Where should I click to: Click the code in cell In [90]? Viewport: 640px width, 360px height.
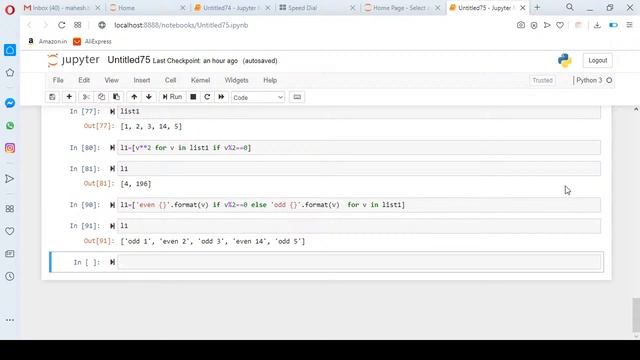(x=262, y=205)
